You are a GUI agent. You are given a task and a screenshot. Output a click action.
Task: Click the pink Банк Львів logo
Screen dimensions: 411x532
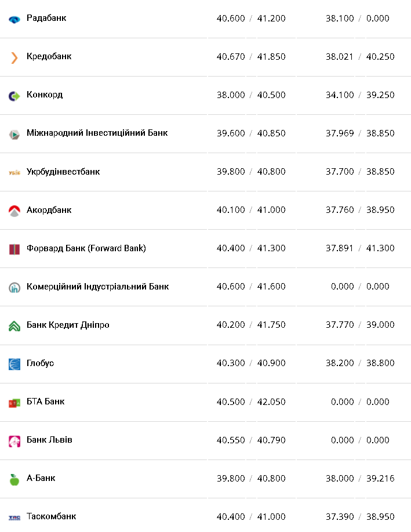click(x=14, y=440)
